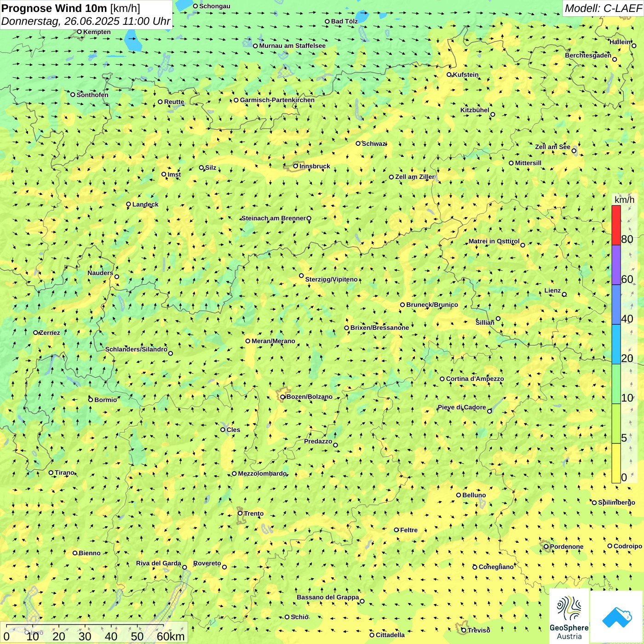The image size is (644, 644).
Task: Click the red 80 km/h legend color
Action: (616, 225)
